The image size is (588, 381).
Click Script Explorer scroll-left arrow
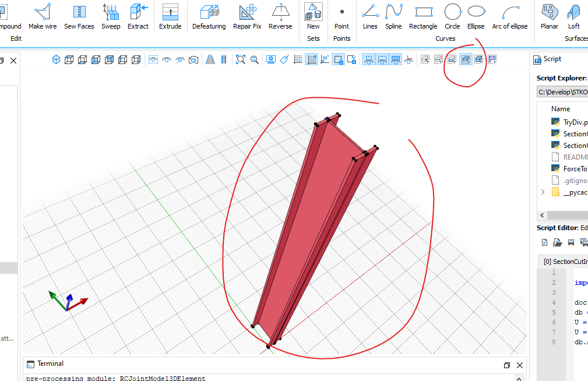[542, 215]
